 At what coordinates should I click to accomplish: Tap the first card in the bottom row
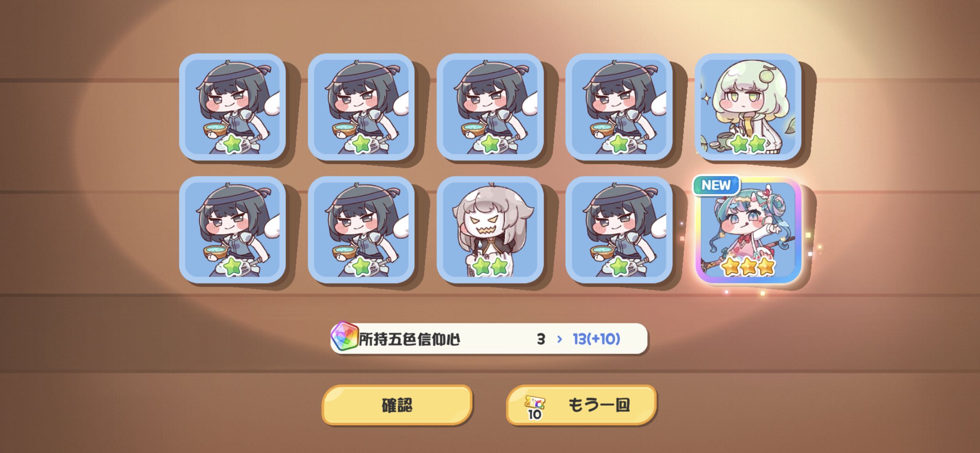(x=233, y=230)
